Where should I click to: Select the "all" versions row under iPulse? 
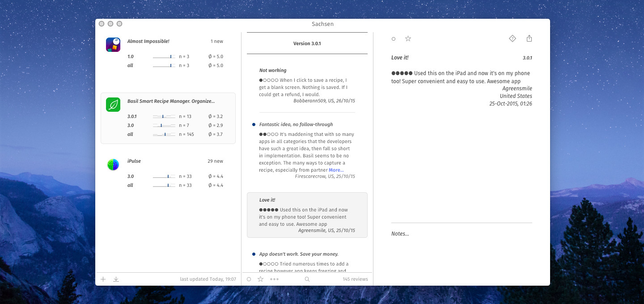(175, 185)
